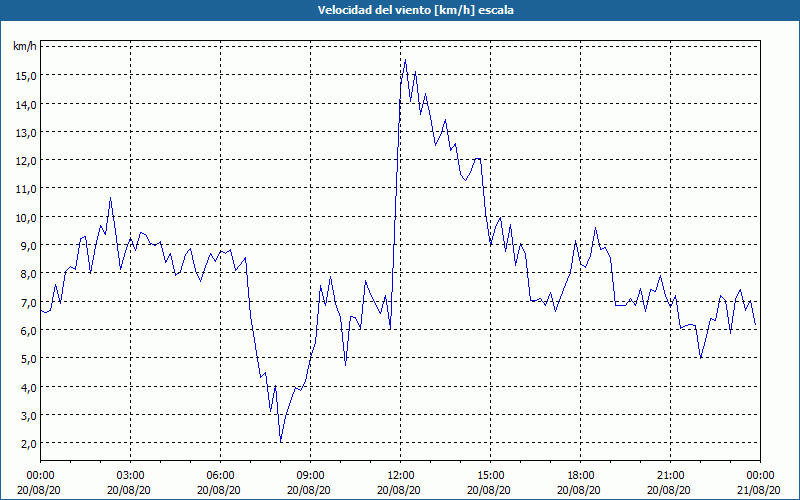
Task: Click the '12:00' time label
Action: pos(401,476)
